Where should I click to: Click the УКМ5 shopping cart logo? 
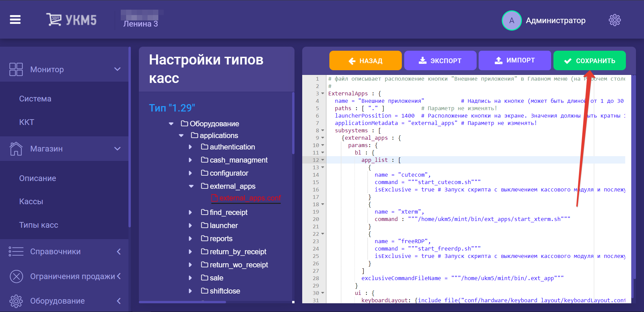[71, 20]
